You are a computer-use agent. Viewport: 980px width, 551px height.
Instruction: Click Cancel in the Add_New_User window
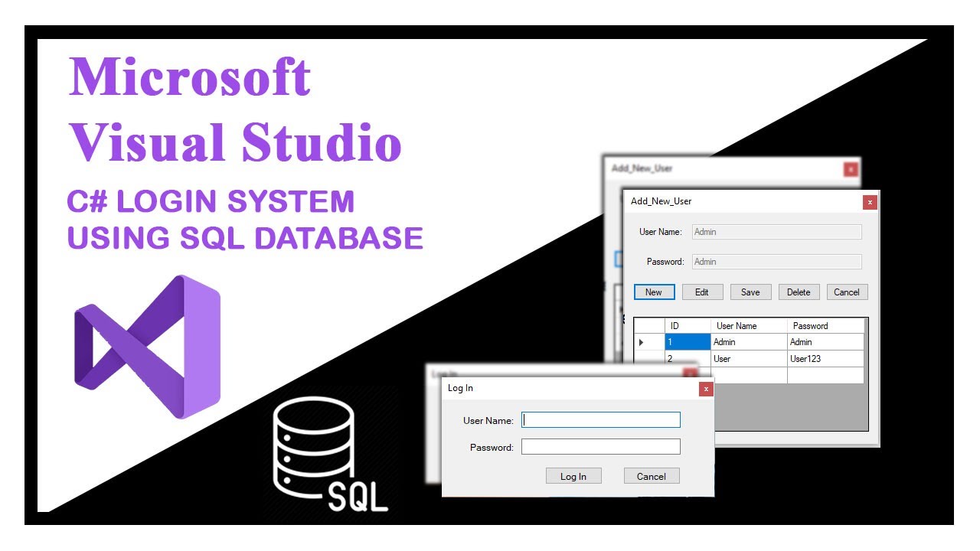847,292
